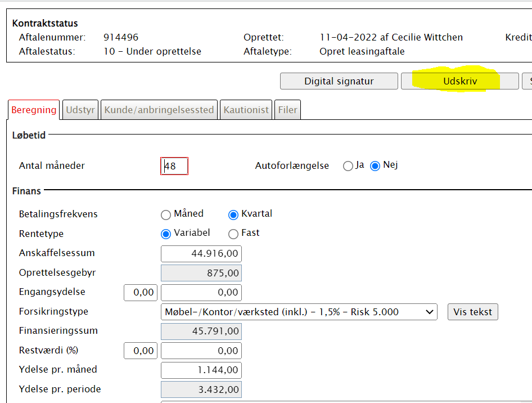Click the Restværdi (%) percentage field

click(x=141, y=351)
